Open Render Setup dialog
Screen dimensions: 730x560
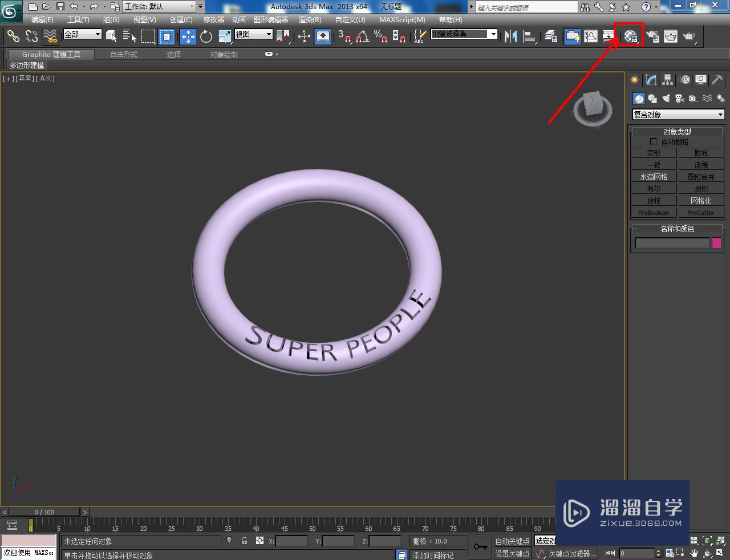click(x=652, y=36)
